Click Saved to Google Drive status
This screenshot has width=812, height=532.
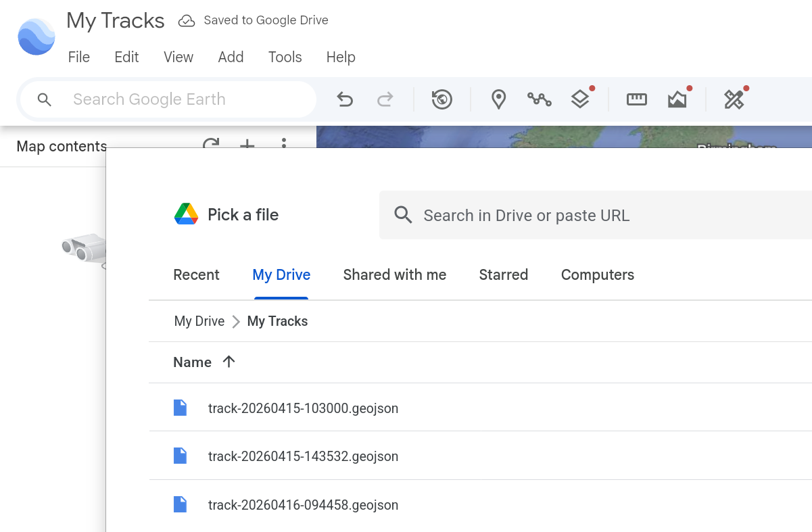266,21
